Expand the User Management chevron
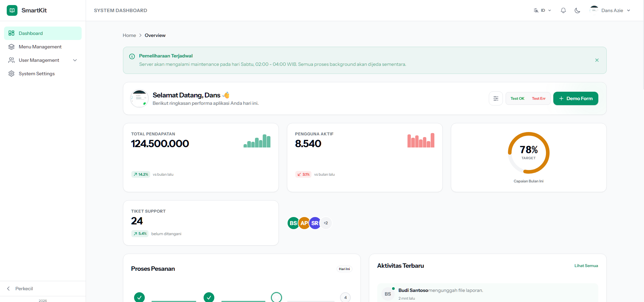644x302 pixels. click(x=75, y=60)
